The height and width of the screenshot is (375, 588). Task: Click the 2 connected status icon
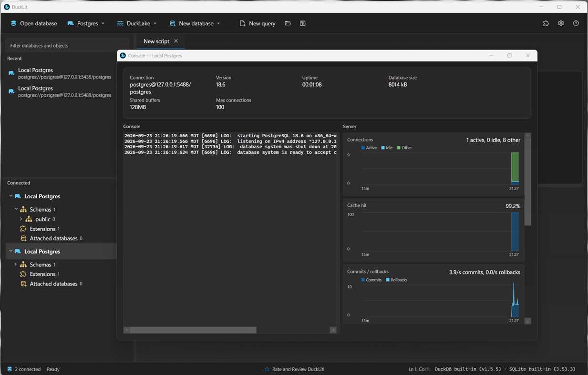[x=9, y=369]
